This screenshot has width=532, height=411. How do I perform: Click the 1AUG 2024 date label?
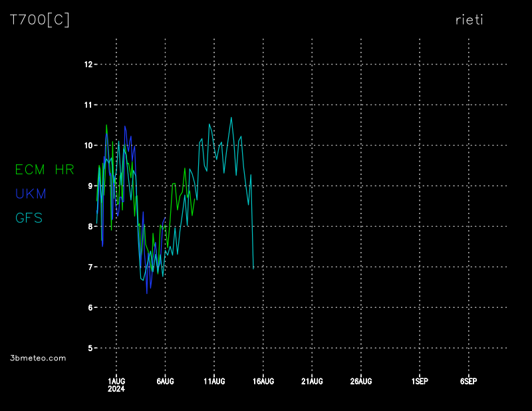116,384
